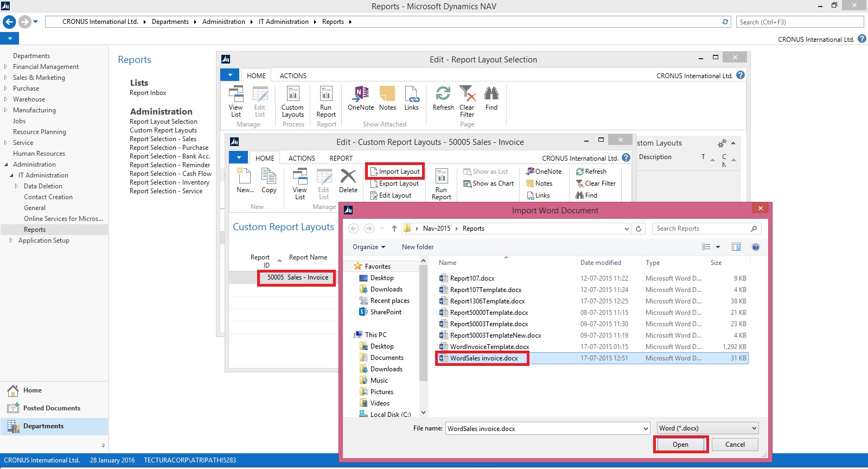The image size is (868, 469).
Task: Collapse the IT Administration tree node
Action: tap(12, 175)
